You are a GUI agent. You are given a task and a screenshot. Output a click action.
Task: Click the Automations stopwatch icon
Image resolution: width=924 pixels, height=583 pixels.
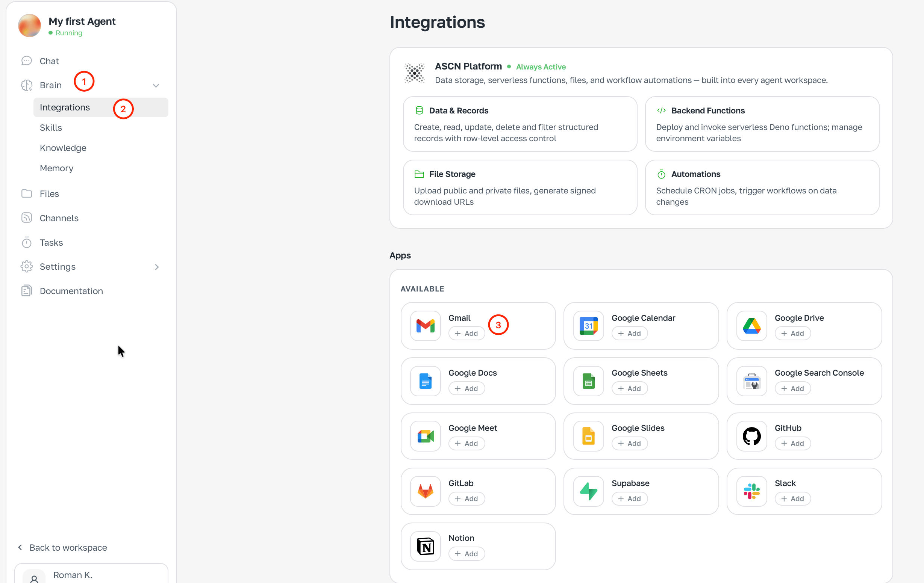(661, 174)
